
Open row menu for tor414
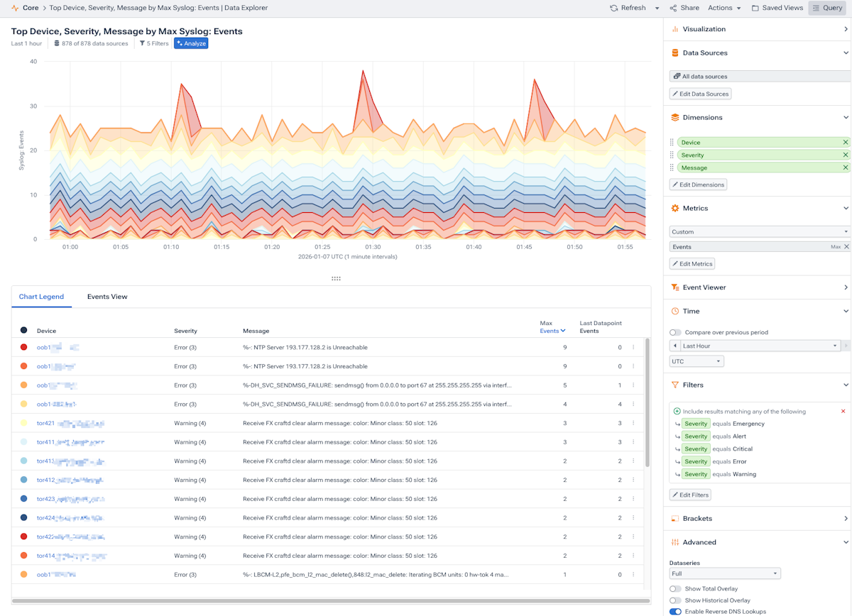[633, 556]
